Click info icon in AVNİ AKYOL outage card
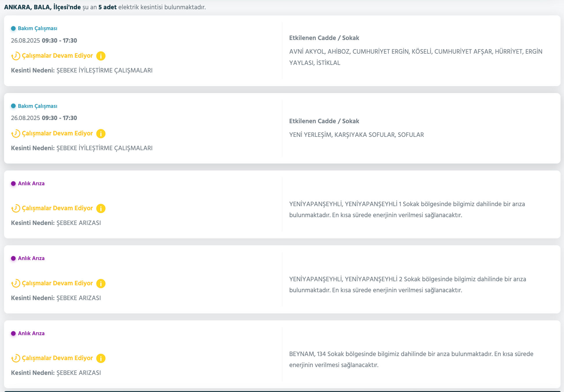The width and height of the screenshot is (564, 392). (101, 56)
